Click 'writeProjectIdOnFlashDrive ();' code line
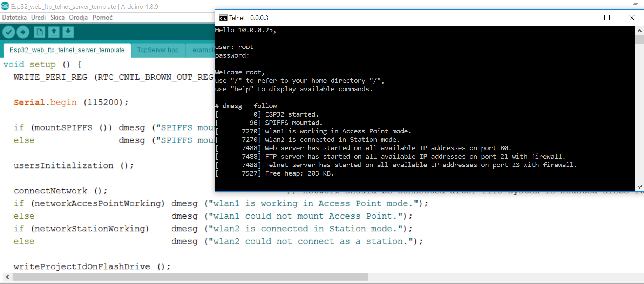Viewport: 644px width, 284px height. click(x=92, y=267)
